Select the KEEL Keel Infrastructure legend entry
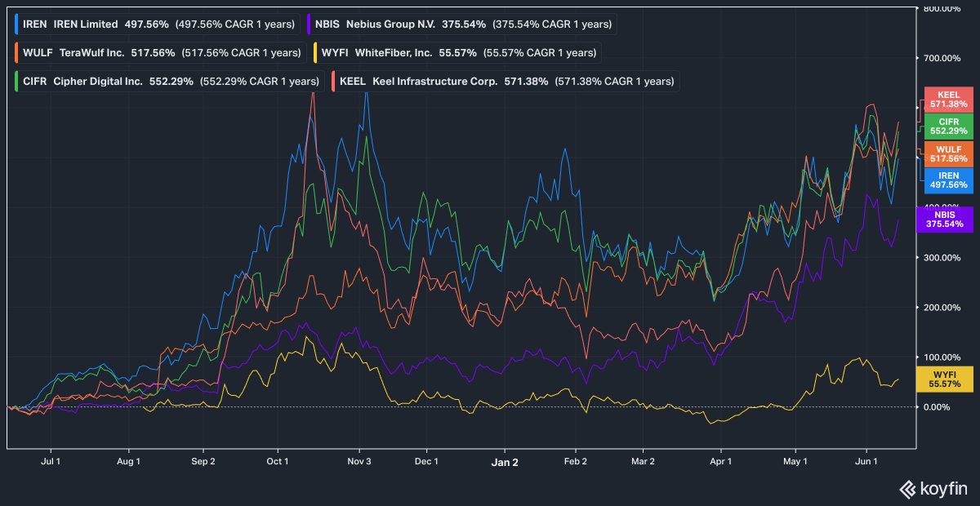The height and width of the screenshot is (506, 980). (505, 81)
